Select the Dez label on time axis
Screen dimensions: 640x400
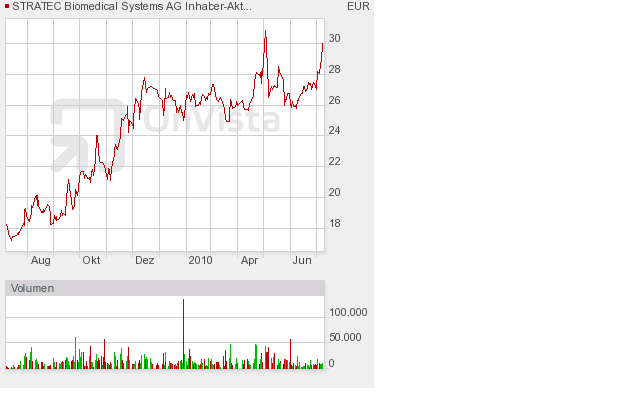coord(144,260)
